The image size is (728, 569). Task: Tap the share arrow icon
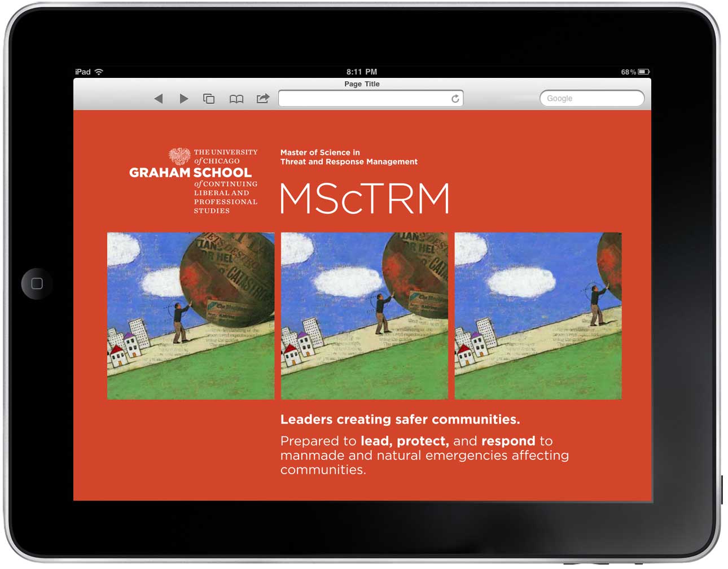point(263,99)
